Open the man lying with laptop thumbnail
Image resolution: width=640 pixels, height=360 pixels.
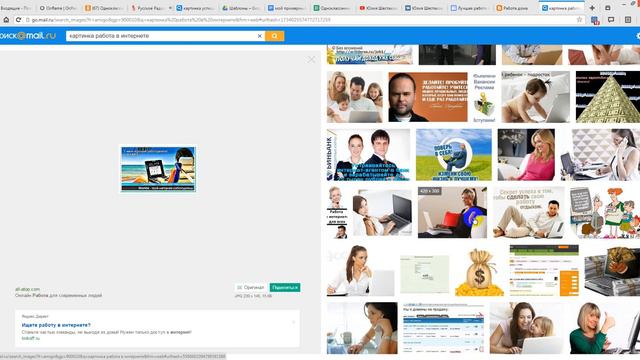(x=529, y=213)
